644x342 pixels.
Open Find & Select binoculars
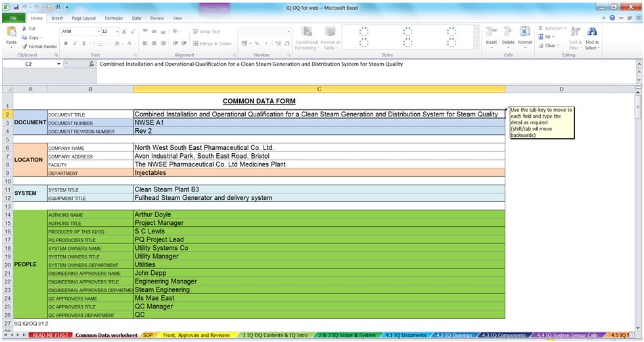click(592, 38)
